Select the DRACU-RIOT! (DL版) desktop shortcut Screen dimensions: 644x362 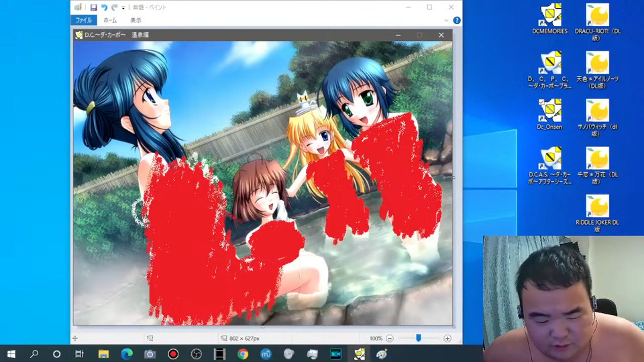tap(598, 21)
